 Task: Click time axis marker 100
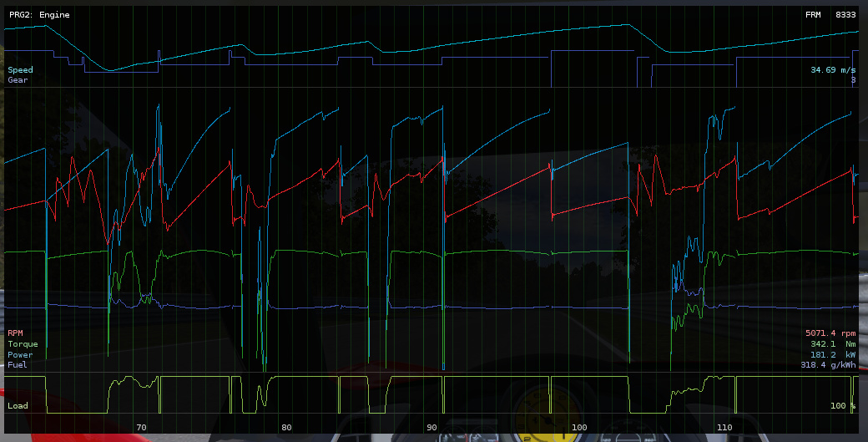579,427
